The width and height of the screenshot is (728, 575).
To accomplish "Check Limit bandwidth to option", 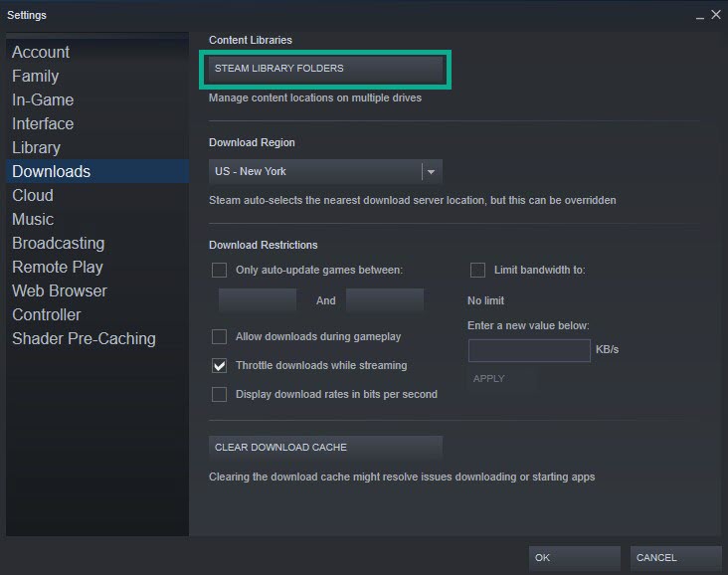I will tap(477, 270).
